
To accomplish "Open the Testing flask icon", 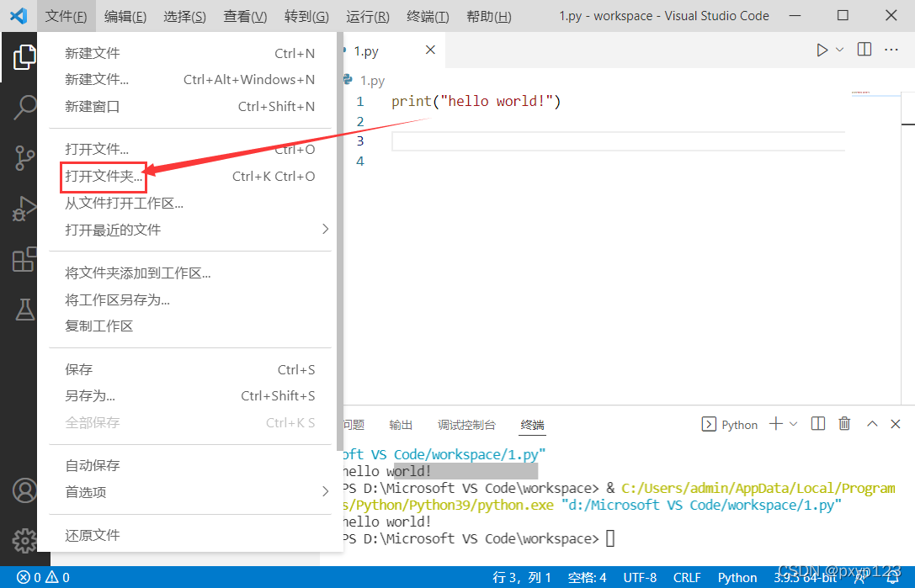I will point(24,310).
